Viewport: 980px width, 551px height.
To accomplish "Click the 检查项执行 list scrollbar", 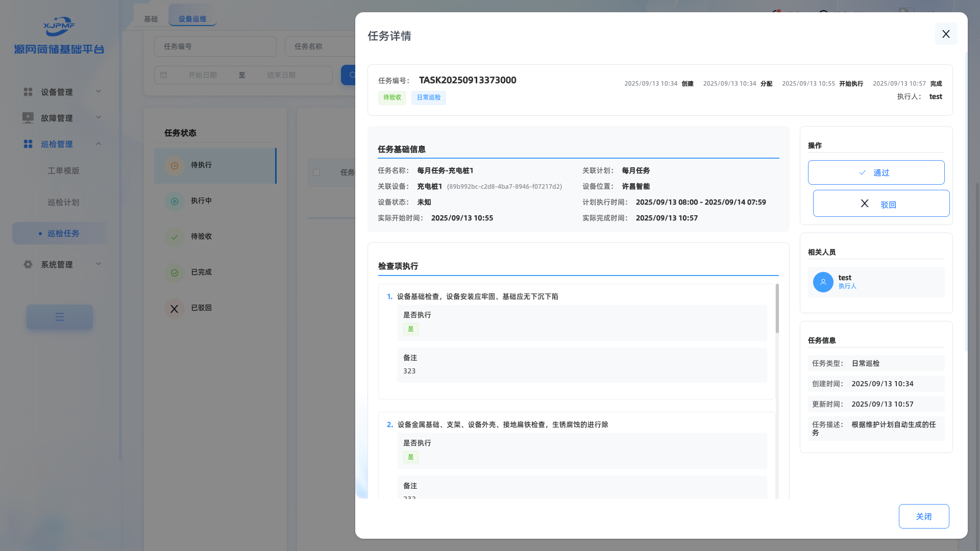I will click(777, 309).
